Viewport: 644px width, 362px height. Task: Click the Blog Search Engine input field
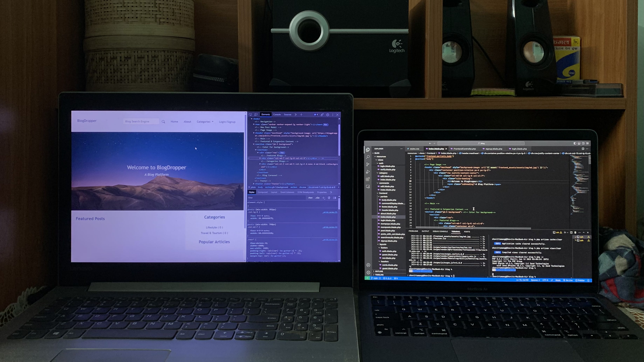[141, 121]
